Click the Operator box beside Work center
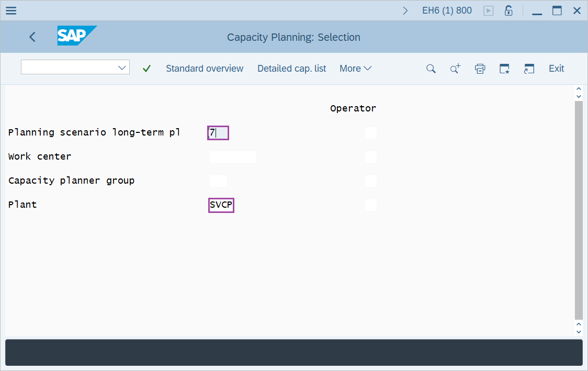Screen dimensions: 588x371 (370, 157)
